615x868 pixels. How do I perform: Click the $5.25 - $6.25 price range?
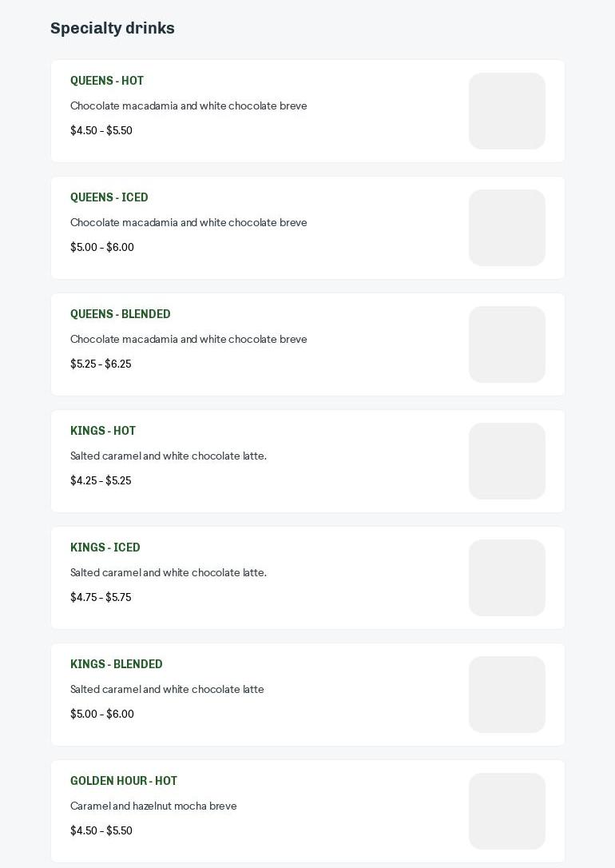coord(101,364)
